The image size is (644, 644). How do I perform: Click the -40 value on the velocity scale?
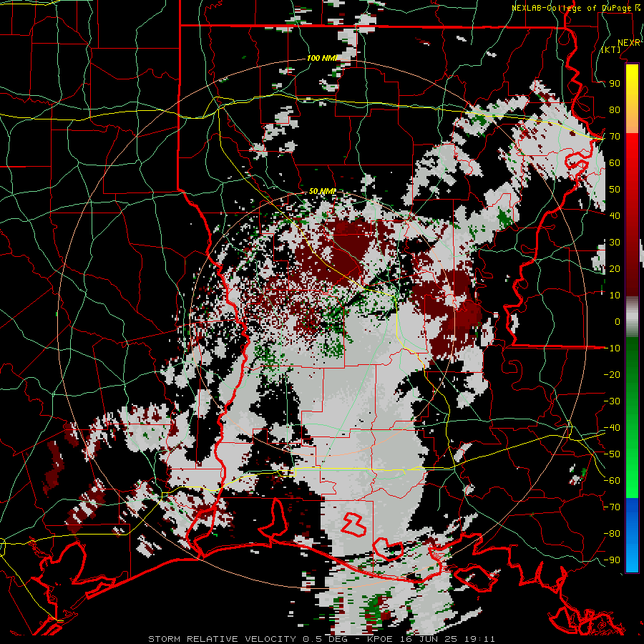coord(612,428)
